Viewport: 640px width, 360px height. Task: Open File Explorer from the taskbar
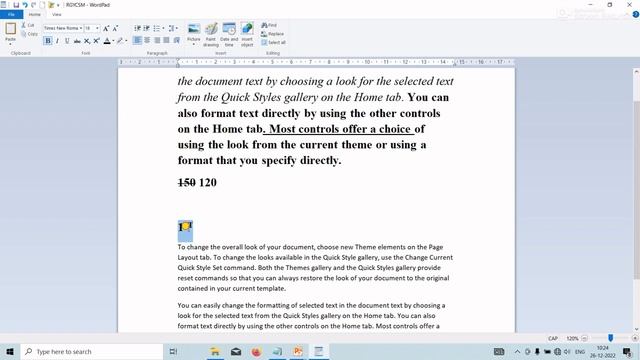tap(215, 351)
